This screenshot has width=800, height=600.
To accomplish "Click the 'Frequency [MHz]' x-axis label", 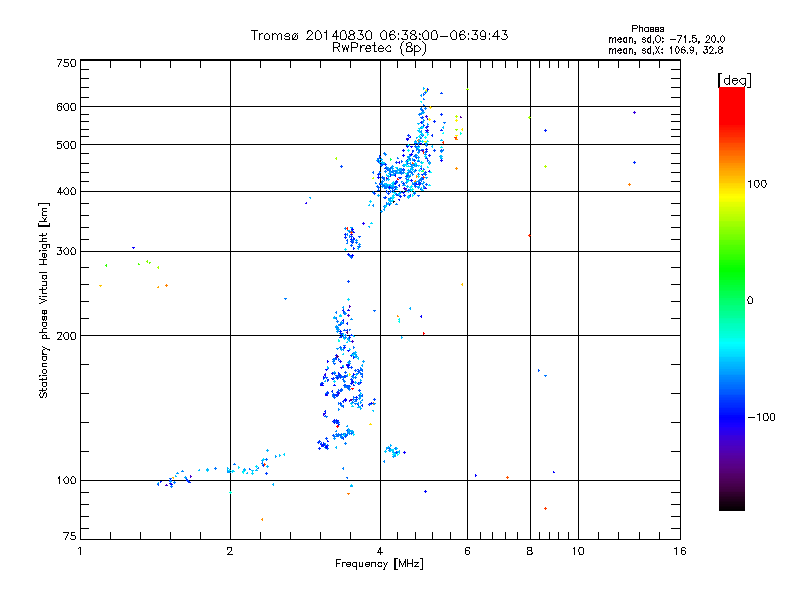I will pyautogui.click(x=379, y=564).
